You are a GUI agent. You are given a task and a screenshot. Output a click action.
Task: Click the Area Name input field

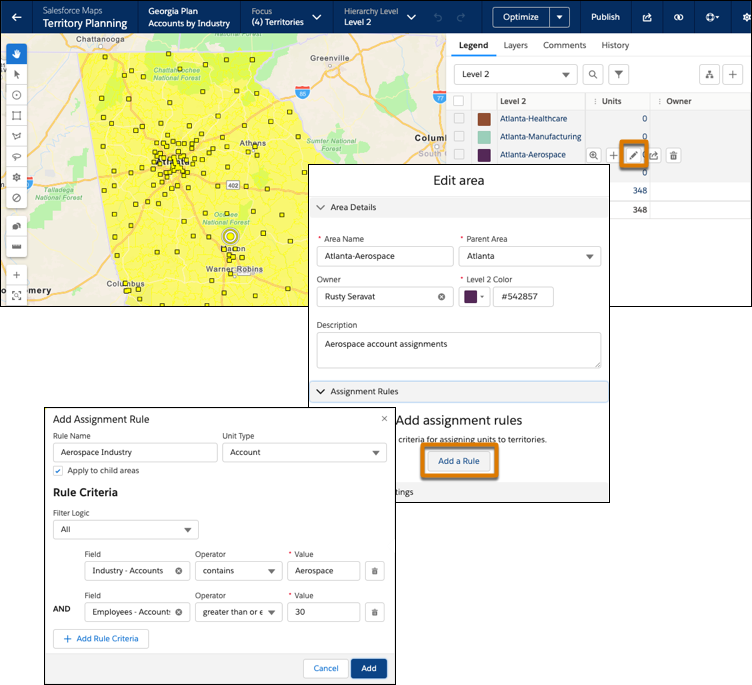(385, 256)
